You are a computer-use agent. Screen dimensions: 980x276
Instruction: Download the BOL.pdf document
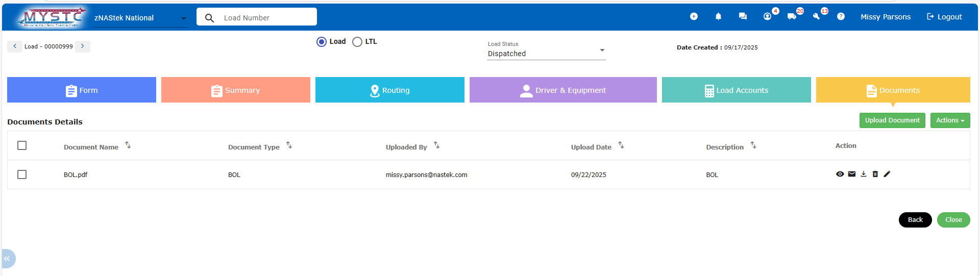[x=863, y=174]
